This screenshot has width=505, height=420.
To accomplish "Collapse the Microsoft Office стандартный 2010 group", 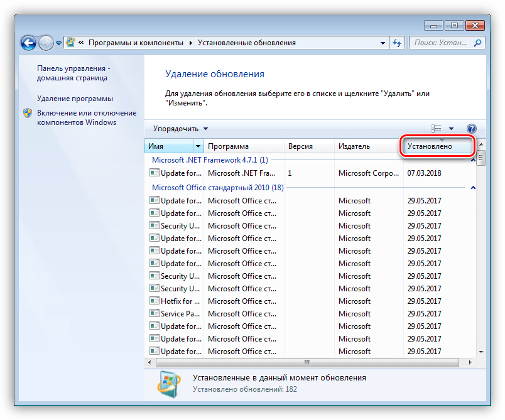I will tap(473, 187).
